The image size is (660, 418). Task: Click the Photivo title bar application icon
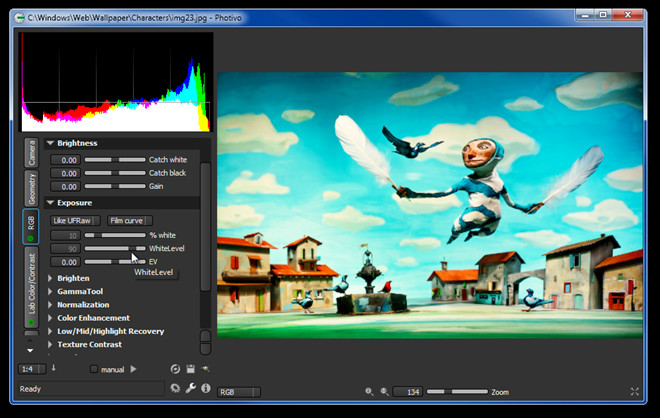(x=20, y=18)
